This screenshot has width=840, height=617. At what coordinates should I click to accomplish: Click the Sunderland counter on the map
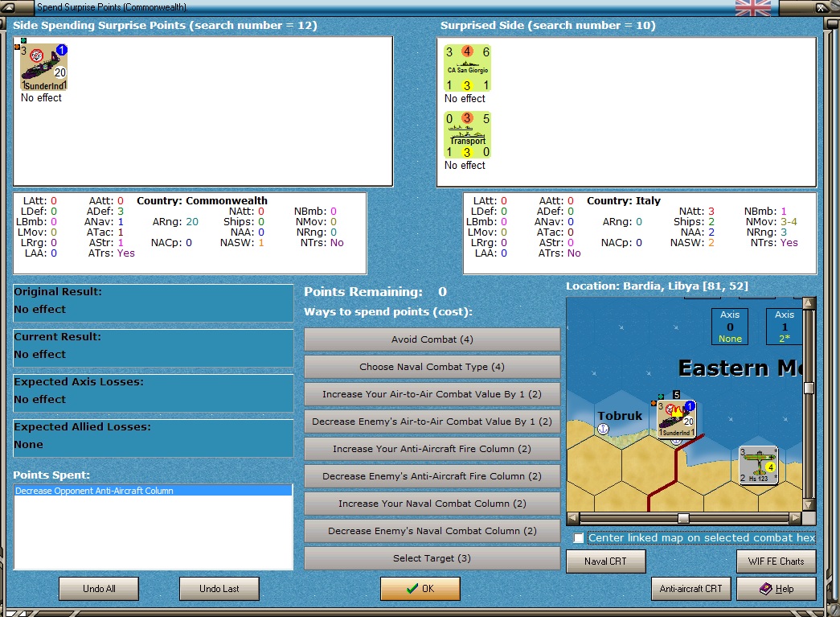point(676,419)
